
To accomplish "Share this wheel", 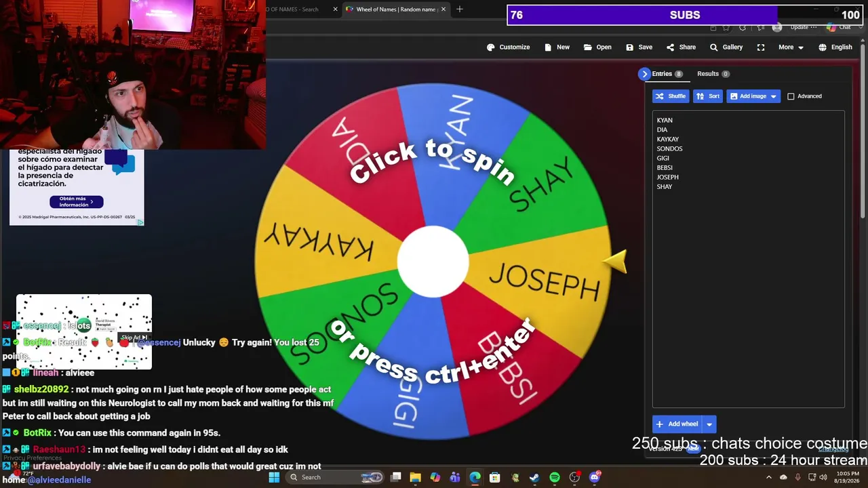I will tap(681, 47).
